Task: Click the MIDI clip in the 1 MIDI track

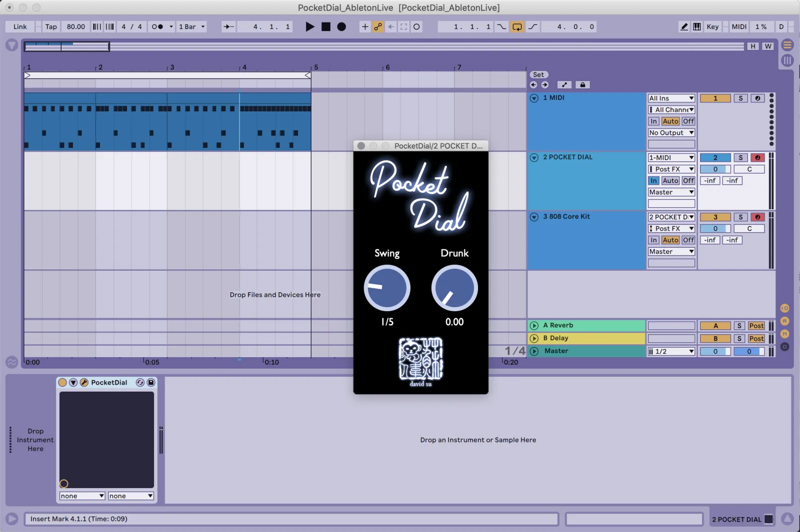Action: click(x=167, y=121)
